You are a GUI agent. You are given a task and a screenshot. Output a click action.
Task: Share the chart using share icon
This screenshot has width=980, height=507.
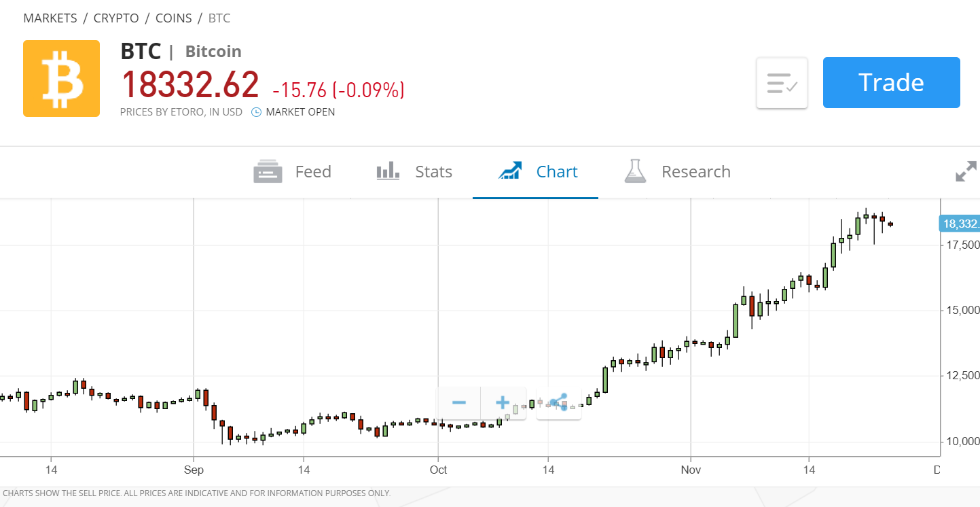pyautogui.click(x=558, y=403)
